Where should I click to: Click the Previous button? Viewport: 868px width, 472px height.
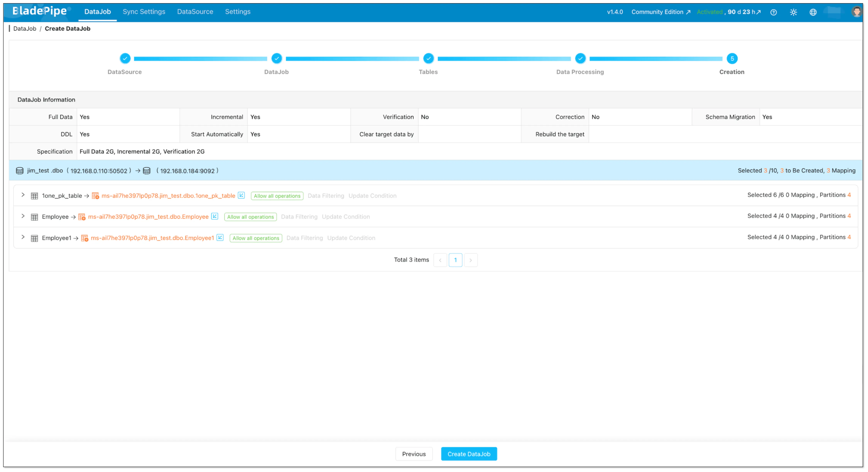pos(414,454)
